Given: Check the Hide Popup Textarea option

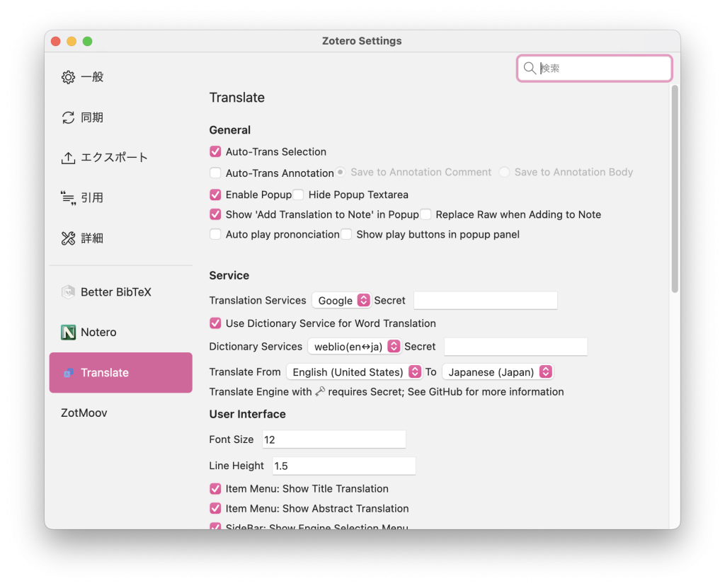Looking at the screenshot, I should (298, 195).
